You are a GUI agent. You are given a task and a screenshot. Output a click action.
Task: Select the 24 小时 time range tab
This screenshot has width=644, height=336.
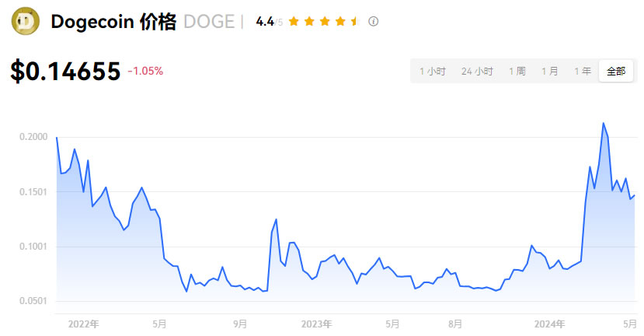(x=477, y=71)
